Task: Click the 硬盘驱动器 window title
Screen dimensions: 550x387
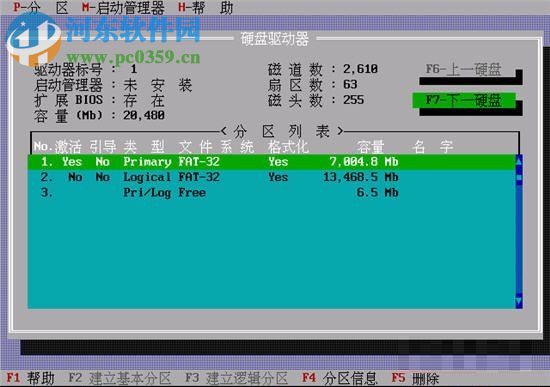Action: coord(275,39)
